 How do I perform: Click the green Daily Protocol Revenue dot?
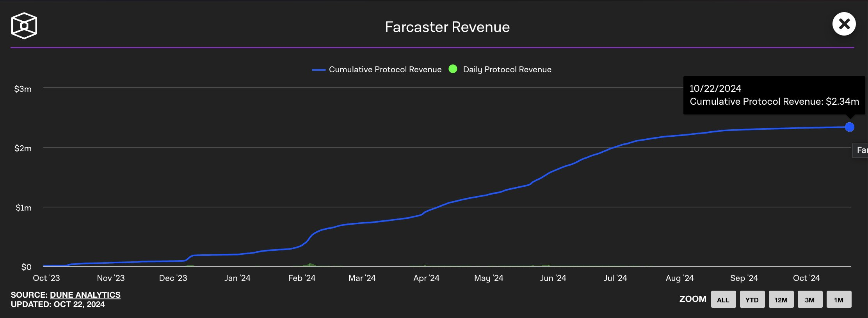coord(453,69)
